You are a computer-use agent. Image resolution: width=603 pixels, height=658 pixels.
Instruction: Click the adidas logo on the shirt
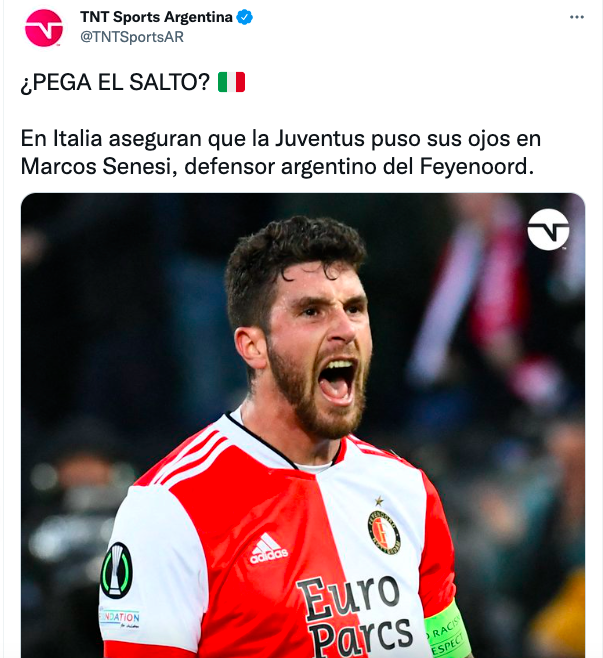(269, 548)
